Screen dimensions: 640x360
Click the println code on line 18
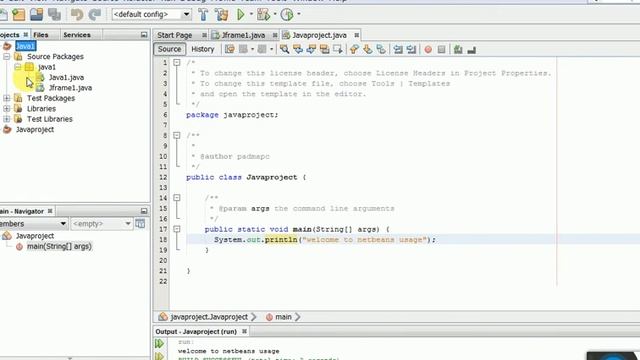coord(281,240)
